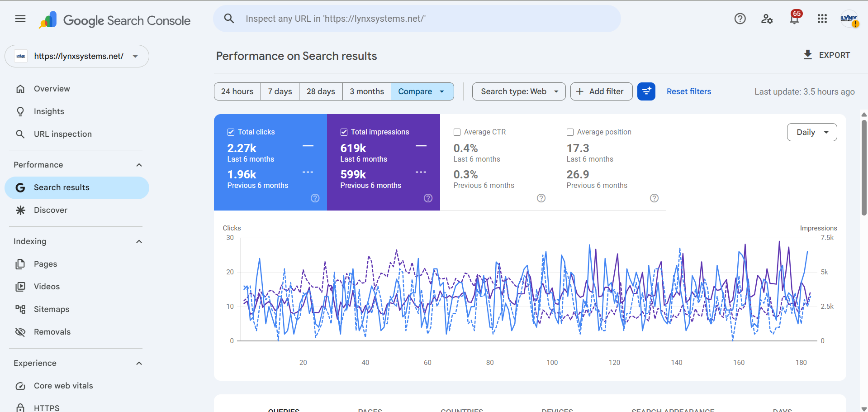Screen dimensions: 868x412
Task: Click the Performance on Search results heading
Action: tap(296, 56)
